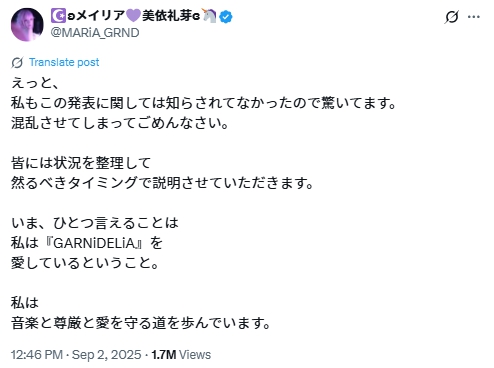Click the purple heart emoji in name

point(133,16)
